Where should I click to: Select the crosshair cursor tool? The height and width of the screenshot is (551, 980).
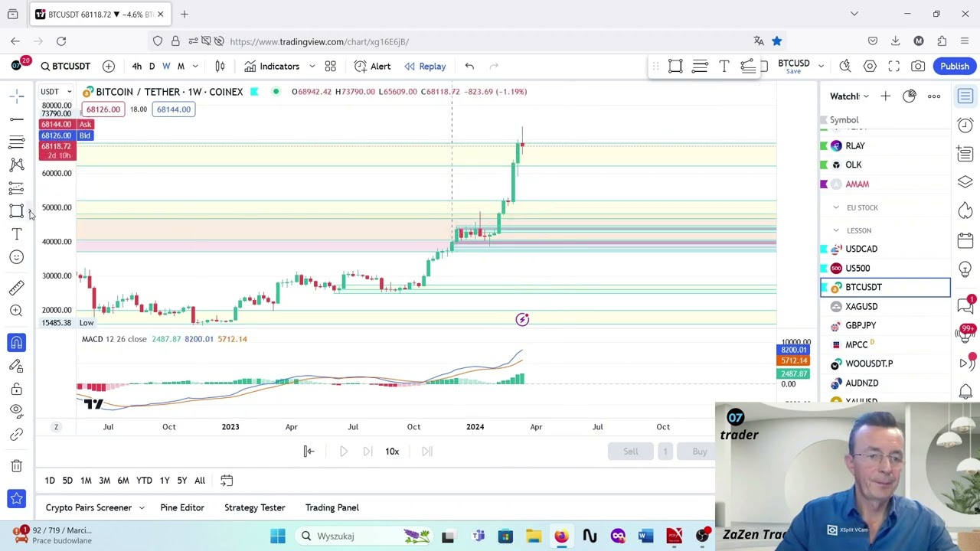click(16, 96)
